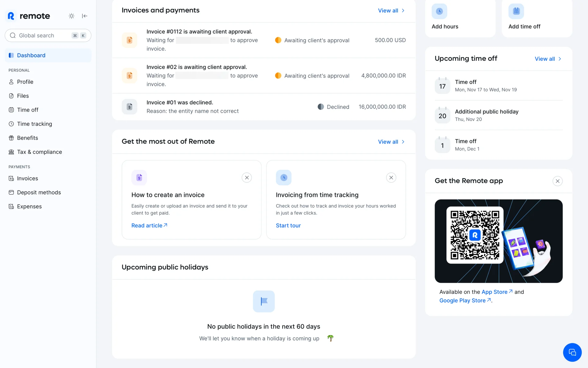Go to Deposit methods in sidebar
The width and height of the screenshot is (588, 368).
coord(39,192)
